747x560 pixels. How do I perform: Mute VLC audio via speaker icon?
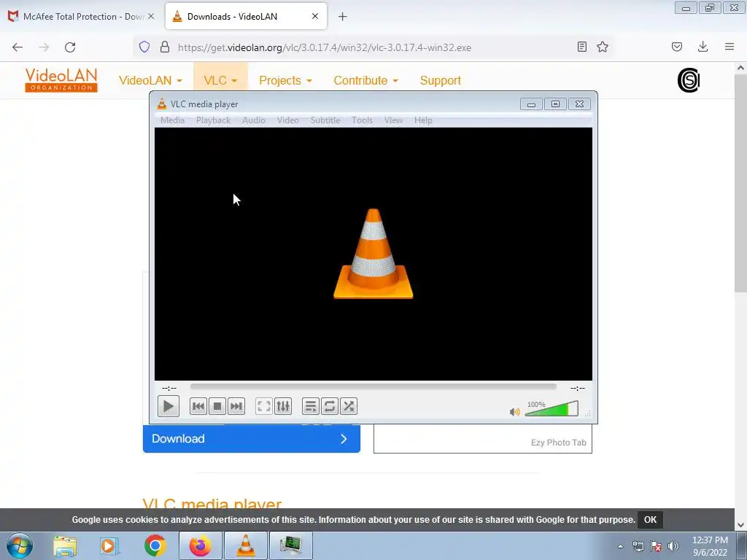coord(514,411)
